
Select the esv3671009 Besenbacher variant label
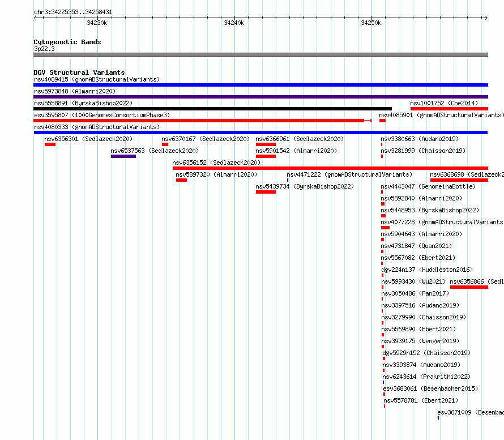pyautogui.click(x=471, y=412)
